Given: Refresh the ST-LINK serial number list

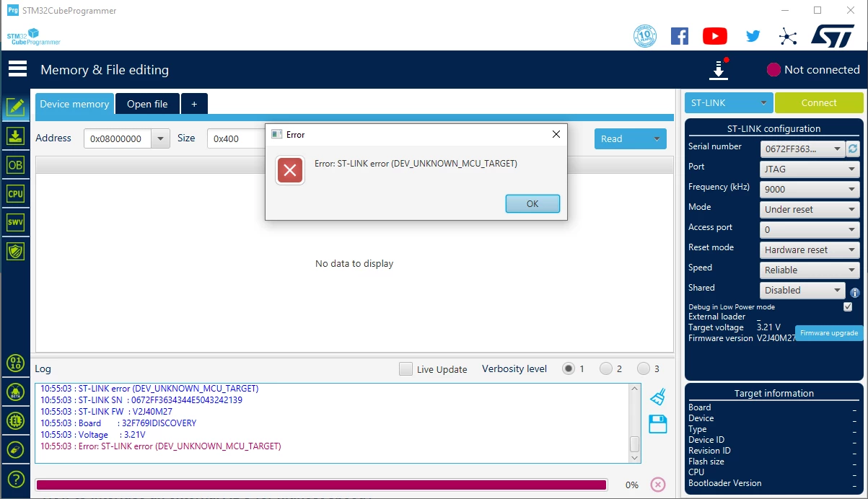Looking at the screenshot, I should tap(853, 149).
